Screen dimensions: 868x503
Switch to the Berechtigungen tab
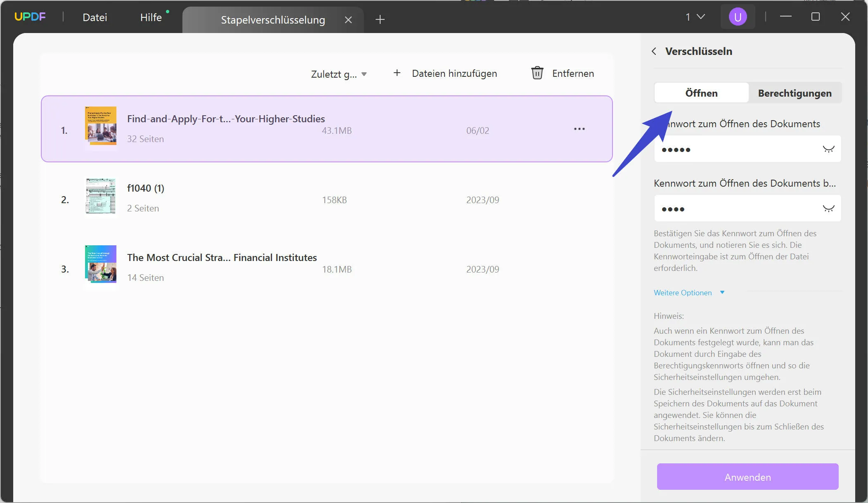pos(795,93)
